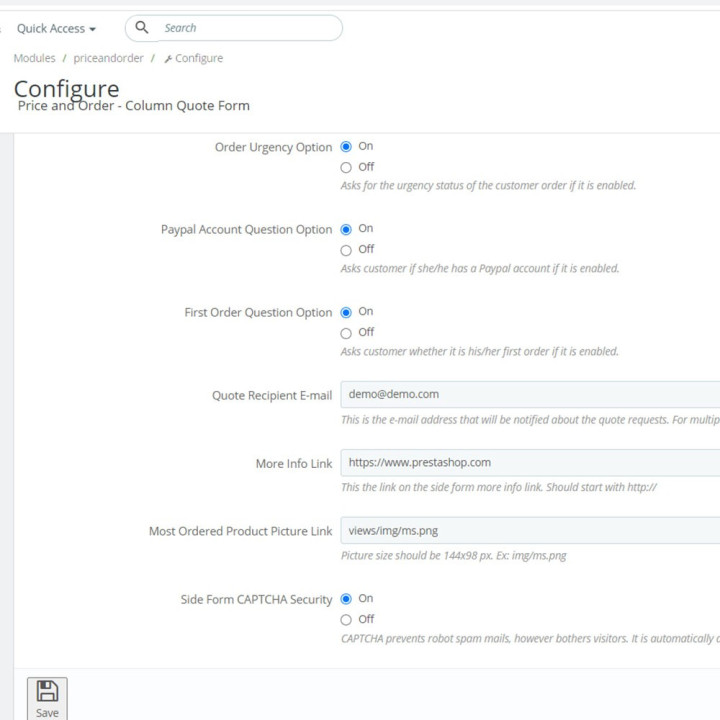
Task: Click the Price and Order - Column Quote Form subtitle
Action: pyautogui.click(x=134, y=106)
